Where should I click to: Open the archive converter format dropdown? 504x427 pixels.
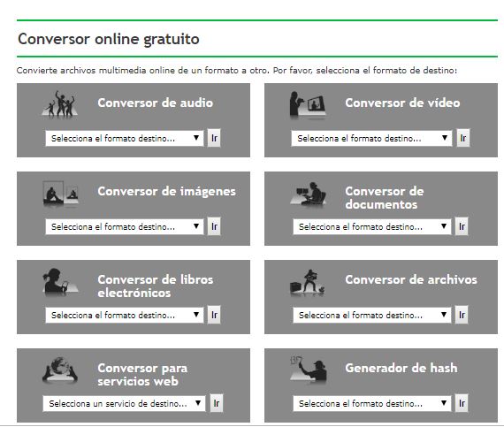[x=372, y=315]
